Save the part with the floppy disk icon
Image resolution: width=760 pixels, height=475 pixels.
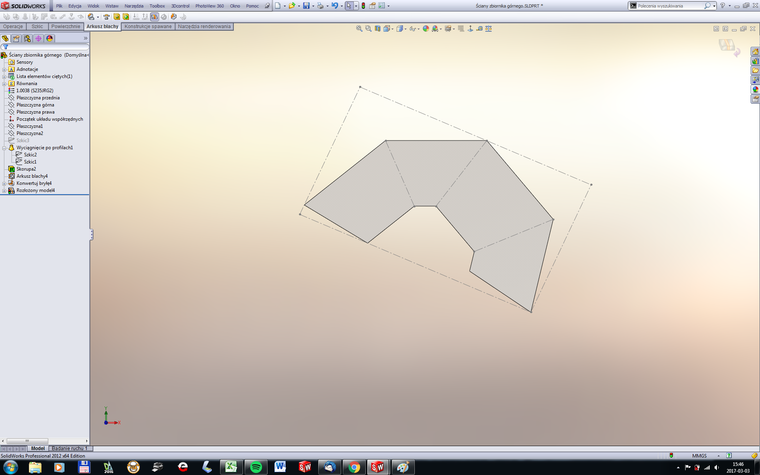pyautogui.click(x=306, y=6)
